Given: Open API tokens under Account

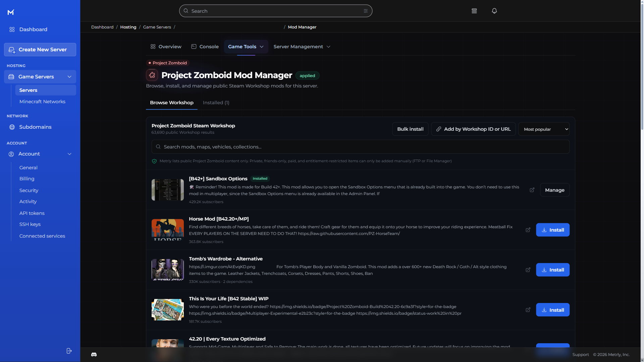Looking at the screenshot, I should coord(32,213).
